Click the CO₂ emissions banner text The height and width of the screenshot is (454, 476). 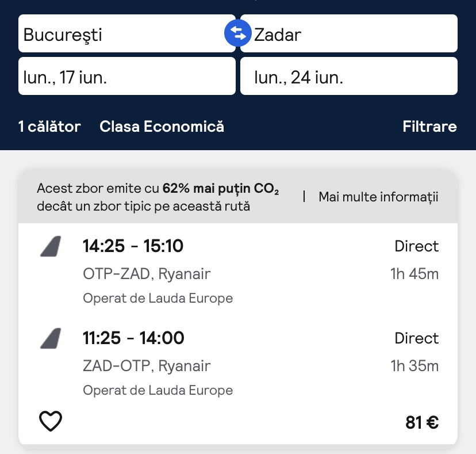coord(158,197)
